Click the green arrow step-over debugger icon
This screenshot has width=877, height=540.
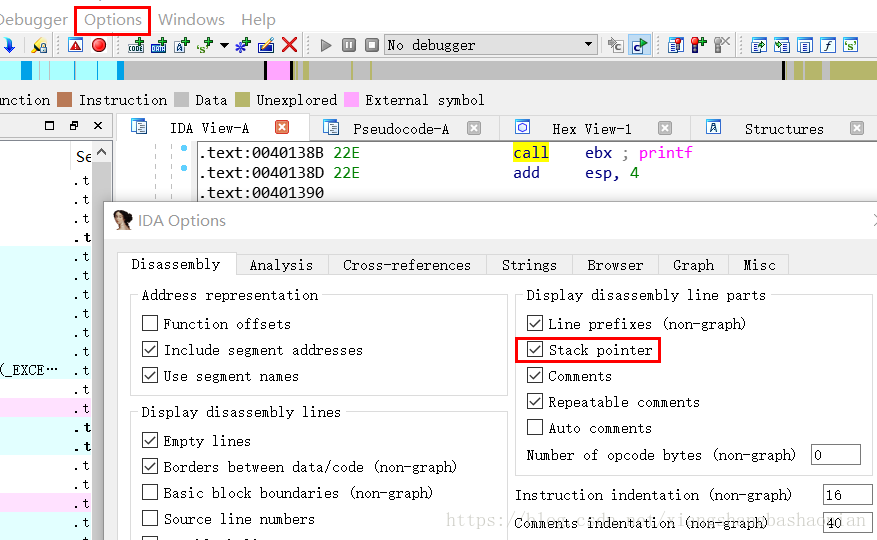click(639, 45)
